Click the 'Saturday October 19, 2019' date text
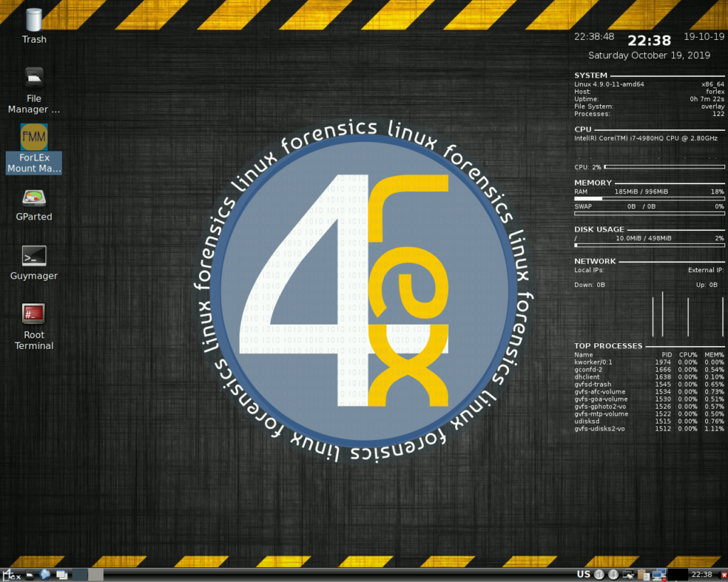The height and width of the screenshot is (582, 728). click(649, 55)
